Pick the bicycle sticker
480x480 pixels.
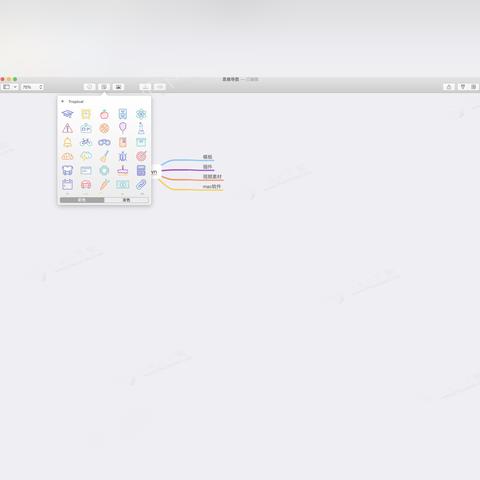pos(86,142)
